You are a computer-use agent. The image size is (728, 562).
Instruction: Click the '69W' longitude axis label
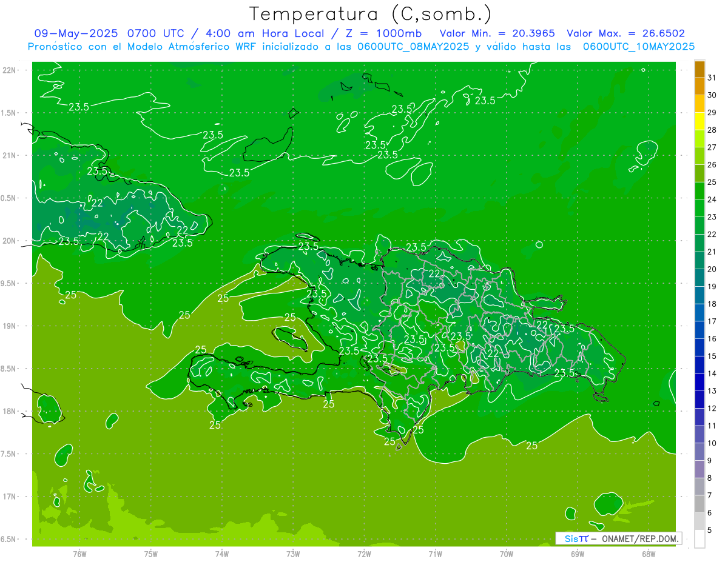tap(578, 554)
